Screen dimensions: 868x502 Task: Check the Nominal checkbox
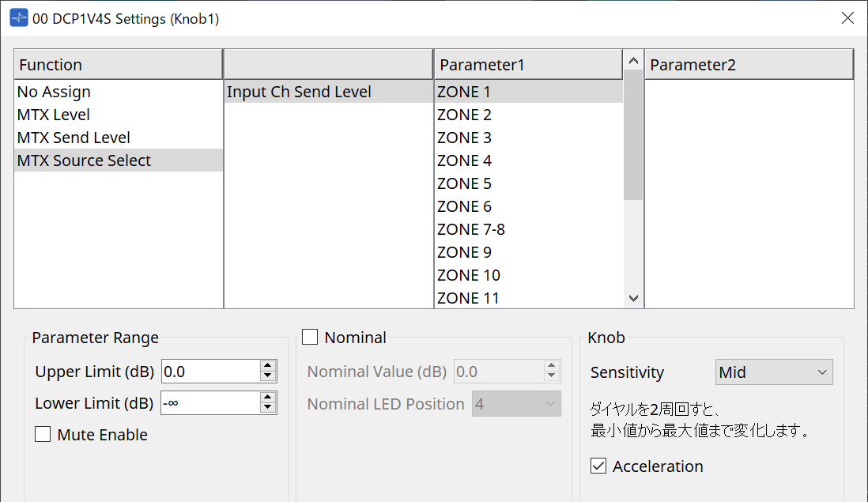[x=311, y=338]
